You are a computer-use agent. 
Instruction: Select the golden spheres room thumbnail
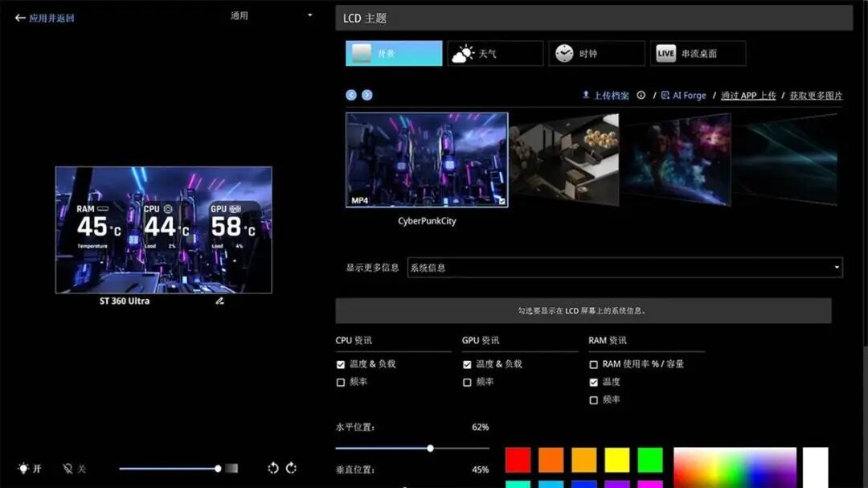[x=564, y=160]
